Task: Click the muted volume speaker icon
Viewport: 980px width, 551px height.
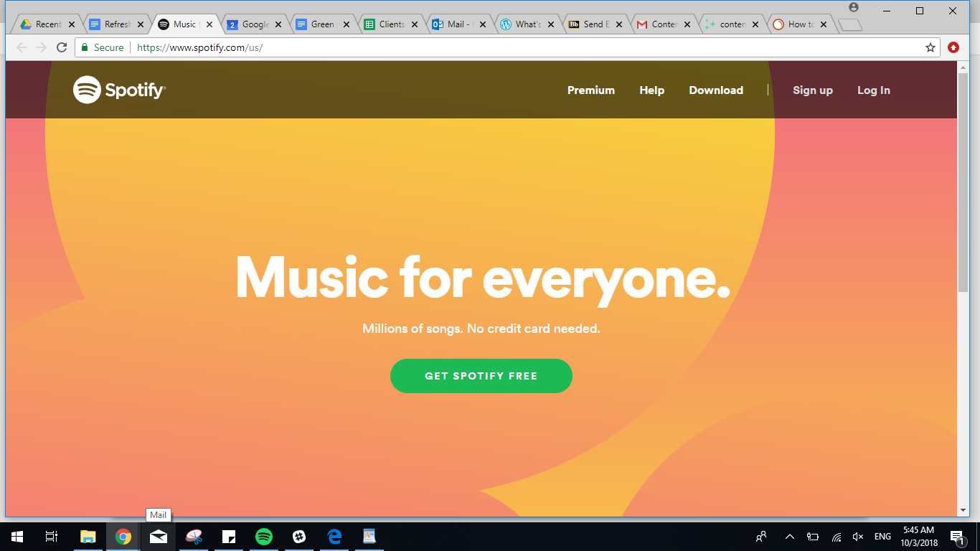Action: tap(858, 537)
